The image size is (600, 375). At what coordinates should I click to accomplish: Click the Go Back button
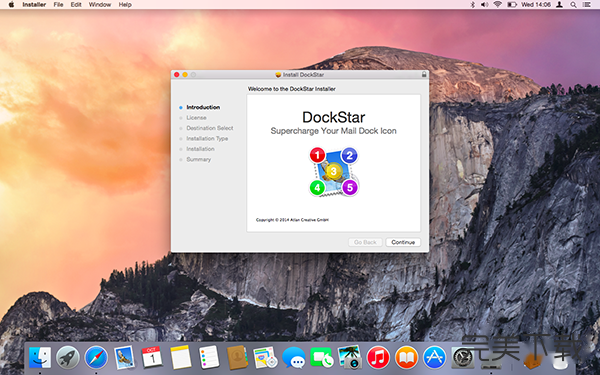click(x=365, y=242)
